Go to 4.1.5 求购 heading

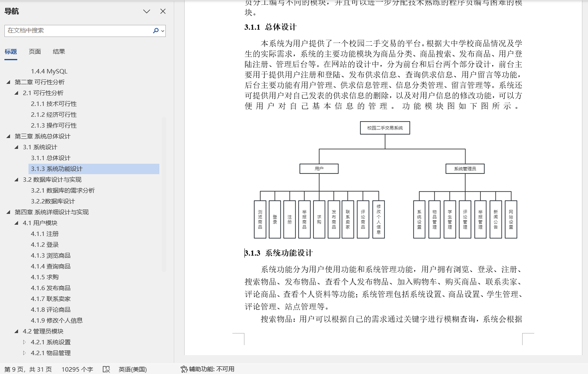[x=45, y=277]
